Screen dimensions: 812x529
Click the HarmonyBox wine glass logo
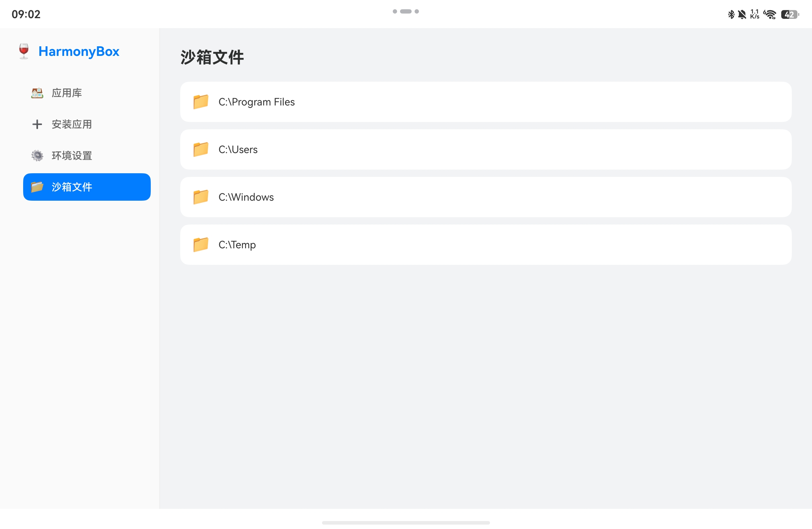tap(24, 52)
